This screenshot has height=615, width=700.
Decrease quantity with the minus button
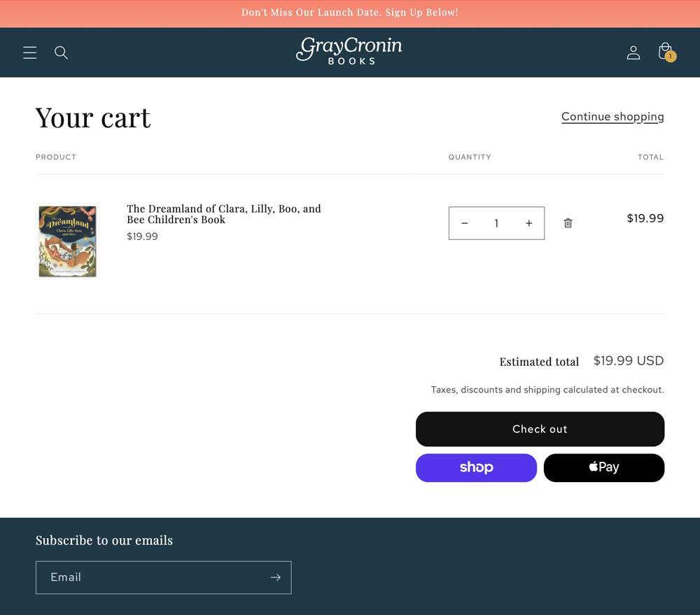[x=465, y=223]
